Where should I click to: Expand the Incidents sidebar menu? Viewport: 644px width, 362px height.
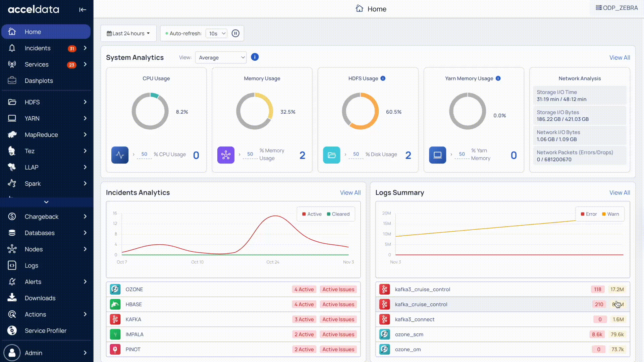coord(85,48)
